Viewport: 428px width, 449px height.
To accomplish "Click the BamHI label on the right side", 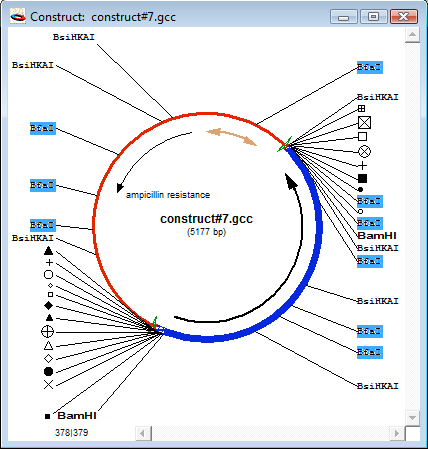I will pyautogui.click(x=377, y=236).
